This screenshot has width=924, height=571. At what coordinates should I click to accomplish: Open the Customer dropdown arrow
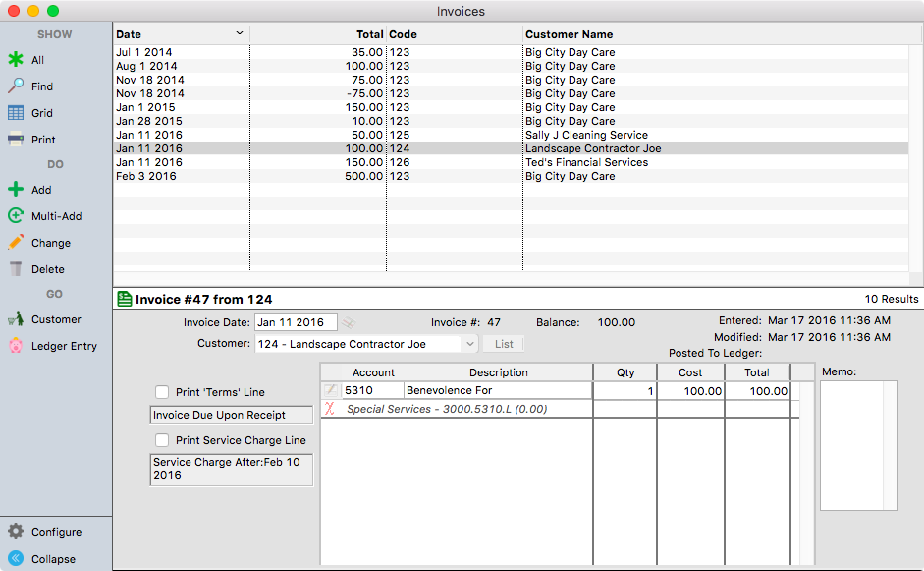[x=469, y=344]
